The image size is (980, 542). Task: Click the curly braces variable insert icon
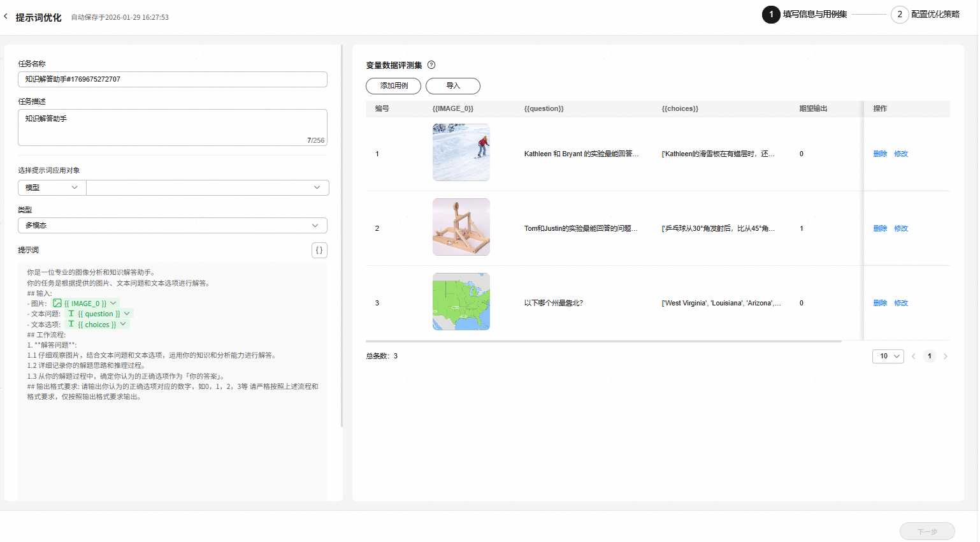319,250
